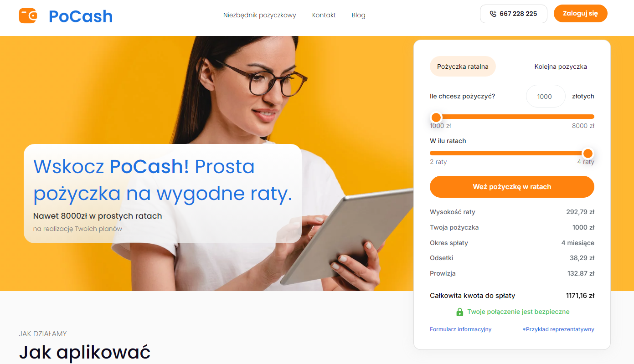Open the Przykład reprezentatywny link

(x=558, y=329)
